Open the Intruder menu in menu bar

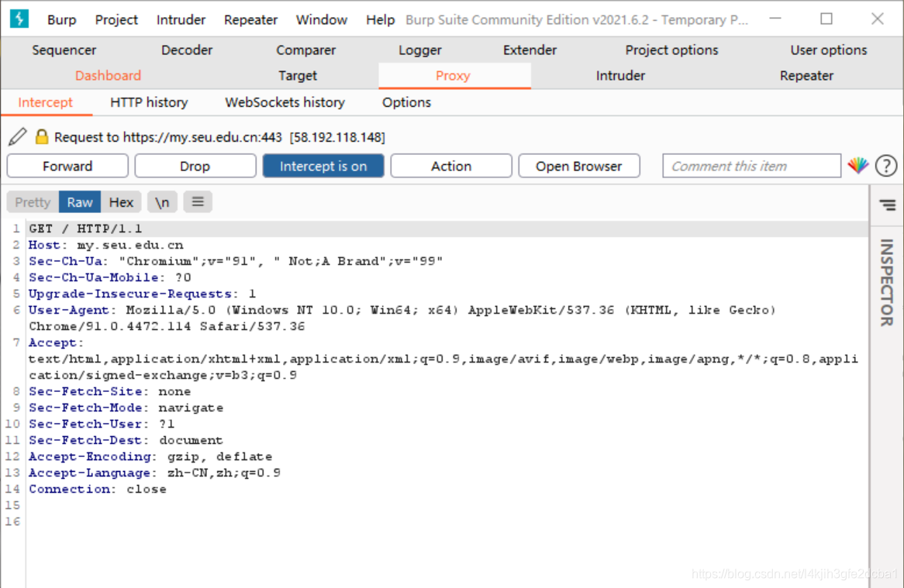pos(181,19)
